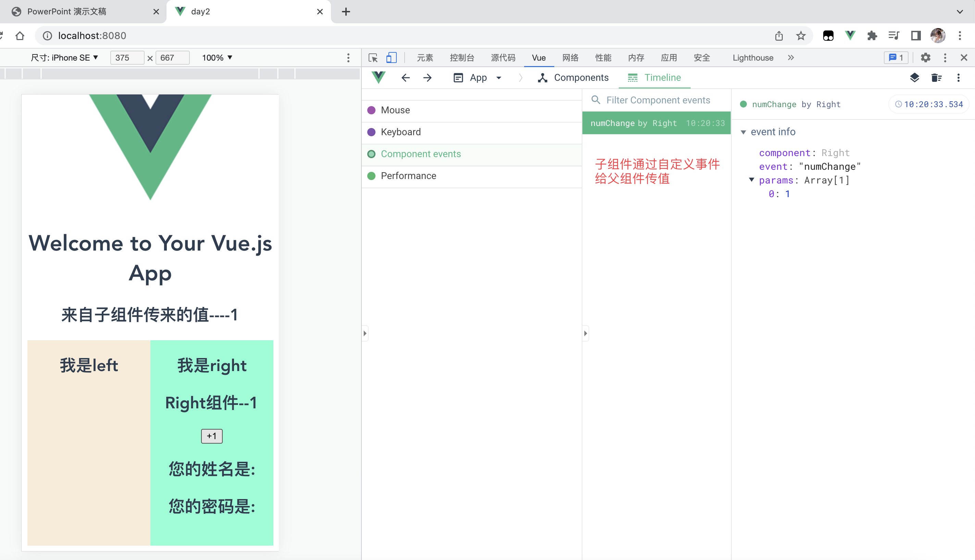Click the Vue devtools forward arrow
This screenshot has height=560, width=975.
427,78
